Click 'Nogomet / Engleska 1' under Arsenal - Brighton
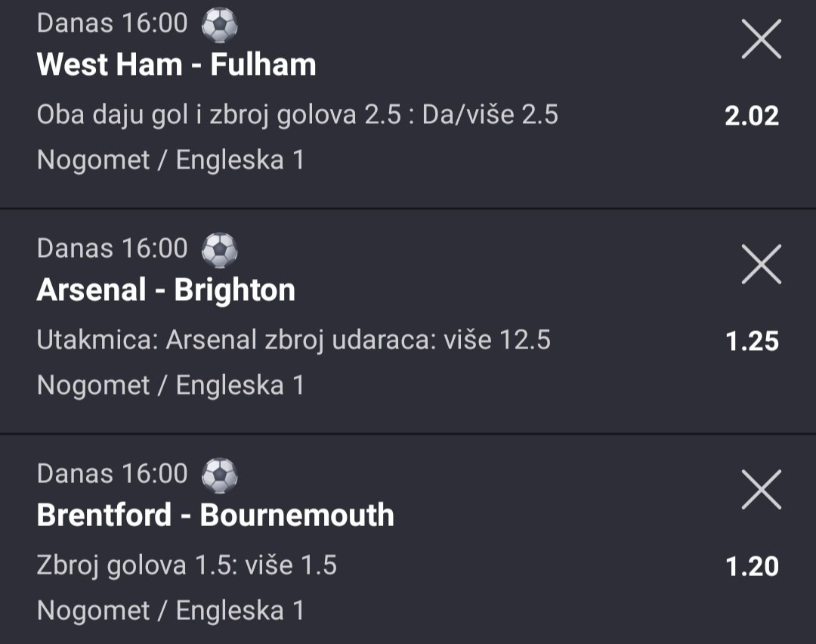This screenshot has height=644, width=816. [x=170, y=385]
